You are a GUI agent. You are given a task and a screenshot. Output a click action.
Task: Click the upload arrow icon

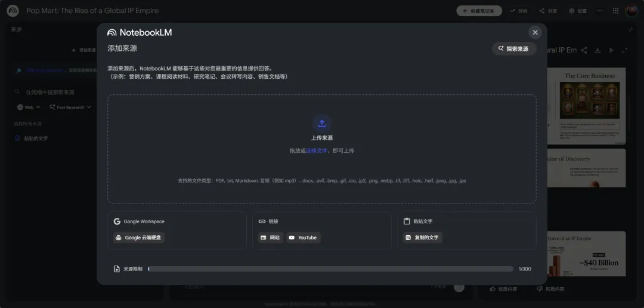pyautogui.click(x=321, y=124)
